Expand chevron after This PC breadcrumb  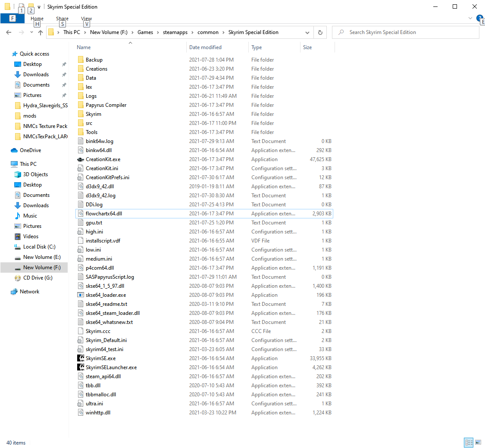point(85,32)
